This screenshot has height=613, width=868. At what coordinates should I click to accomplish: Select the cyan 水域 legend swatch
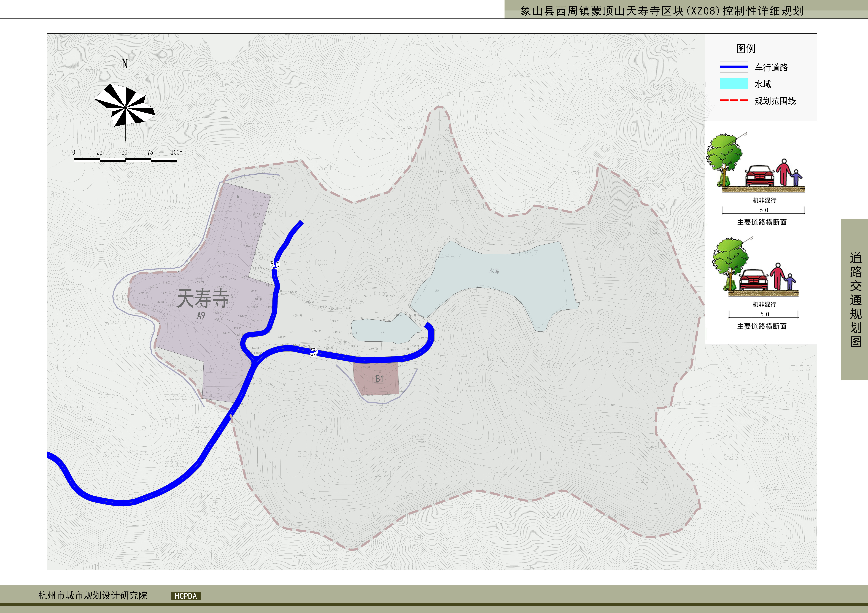coord(734,83)
